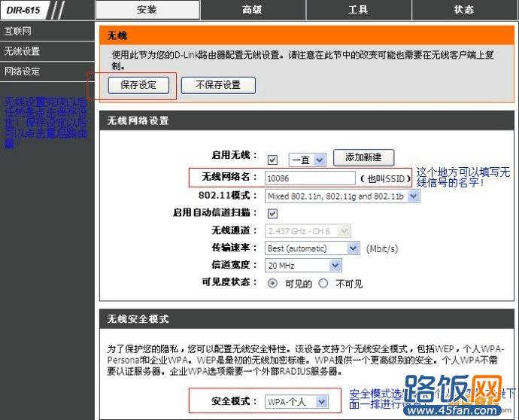
Task: Toggle the 启用无线 checkbox
Action: 272,160
